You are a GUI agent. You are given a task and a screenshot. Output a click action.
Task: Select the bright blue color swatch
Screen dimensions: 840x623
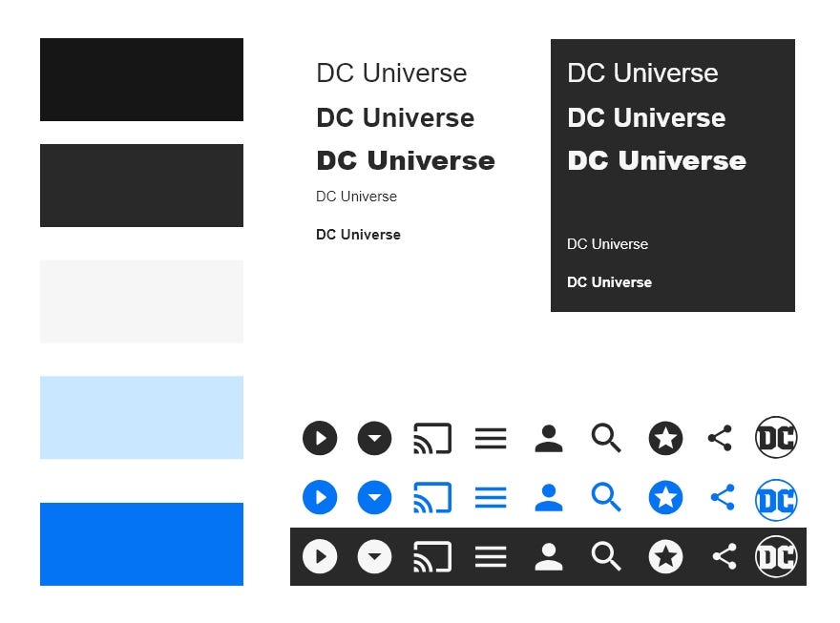(x=141, y=544)
